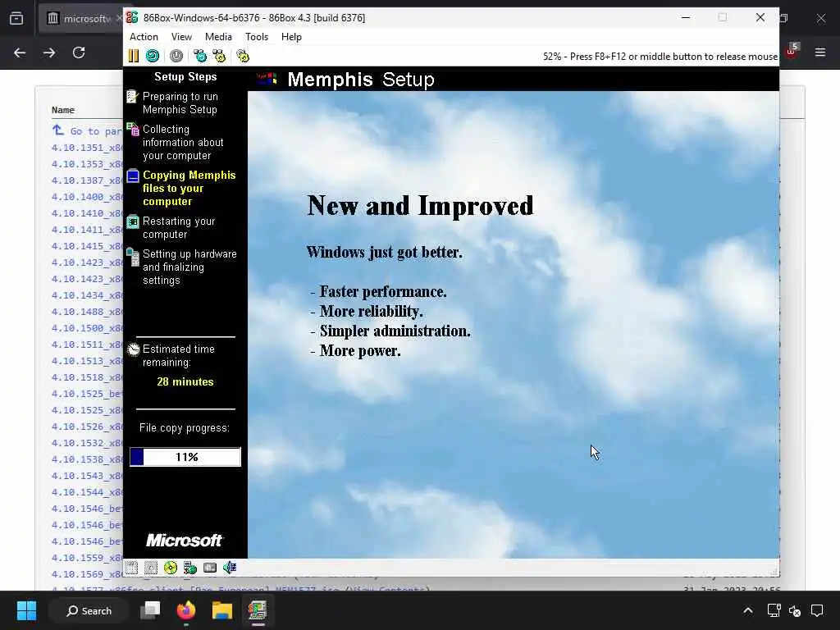Open the 4.10.1387 file link
Screen dimensions: 840x630
pyautogui.click(x=87, y=180)
